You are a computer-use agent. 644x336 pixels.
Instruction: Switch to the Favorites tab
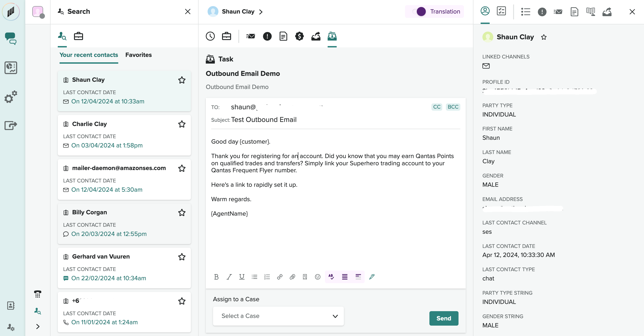pos(139,55)
